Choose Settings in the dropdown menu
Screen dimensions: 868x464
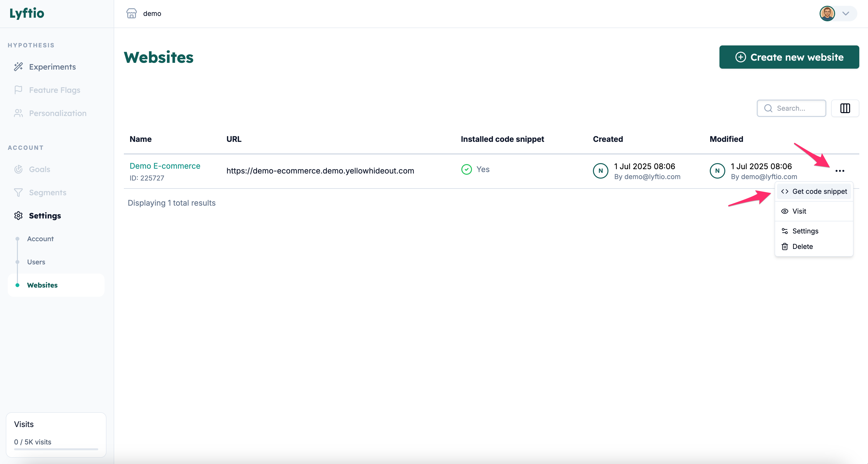click(x=805, y=231)
